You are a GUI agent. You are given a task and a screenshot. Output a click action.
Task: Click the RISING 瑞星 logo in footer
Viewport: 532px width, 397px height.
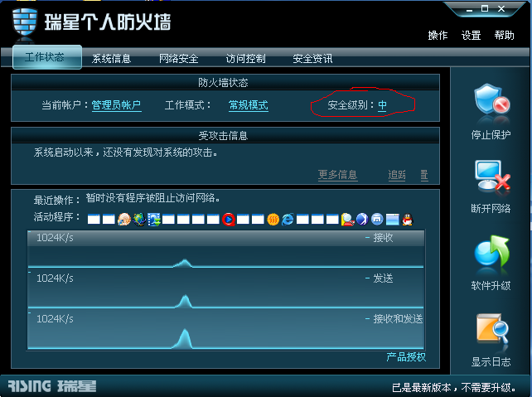52,386
